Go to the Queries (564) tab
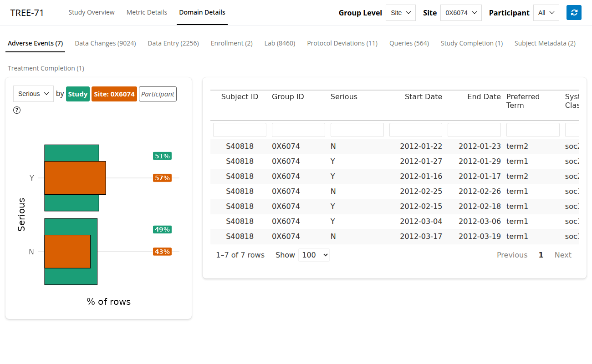592x364 pixels. click(409, 43)
